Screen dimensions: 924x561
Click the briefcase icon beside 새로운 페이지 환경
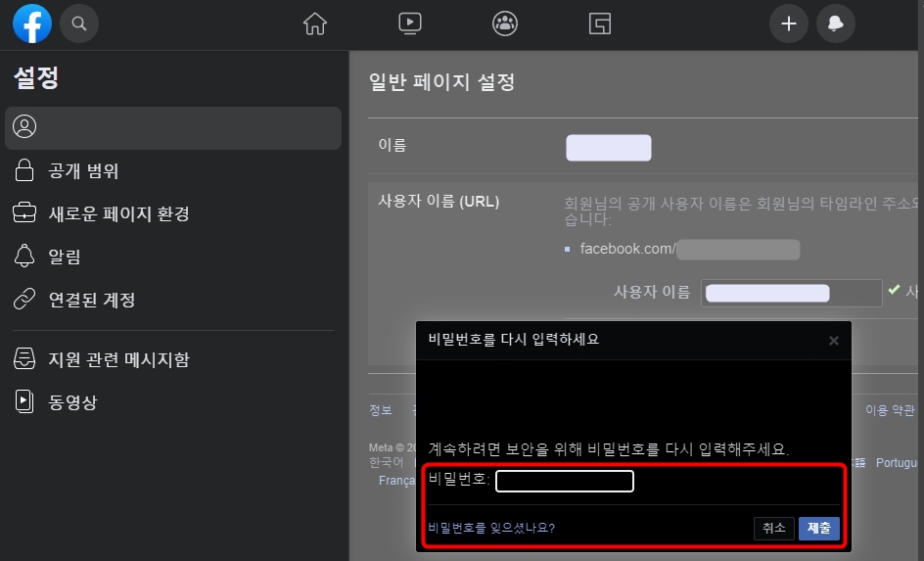24,213
